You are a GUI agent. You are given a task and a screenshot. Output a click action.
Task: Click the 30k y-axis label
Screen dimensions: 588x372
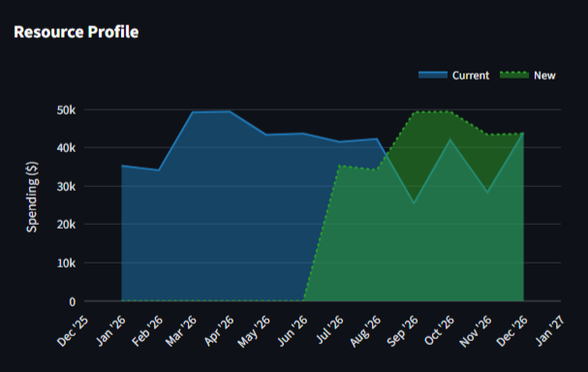point(66,186)
